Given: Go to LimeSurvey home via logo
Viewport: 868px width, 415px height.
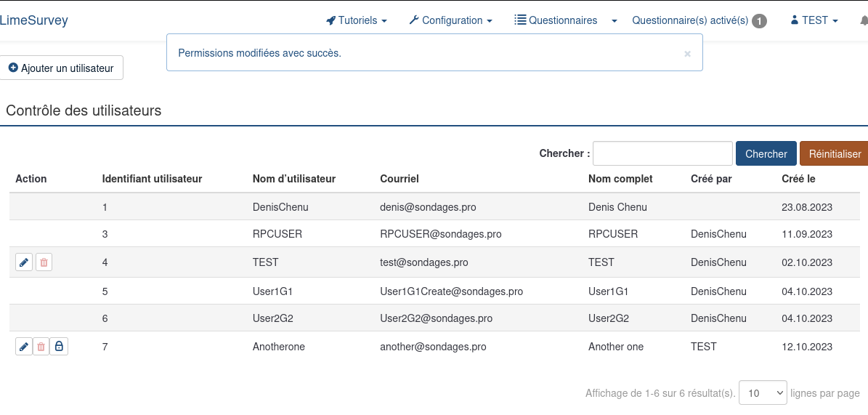Looking at the screenshot, I should (x=34, y=20).
